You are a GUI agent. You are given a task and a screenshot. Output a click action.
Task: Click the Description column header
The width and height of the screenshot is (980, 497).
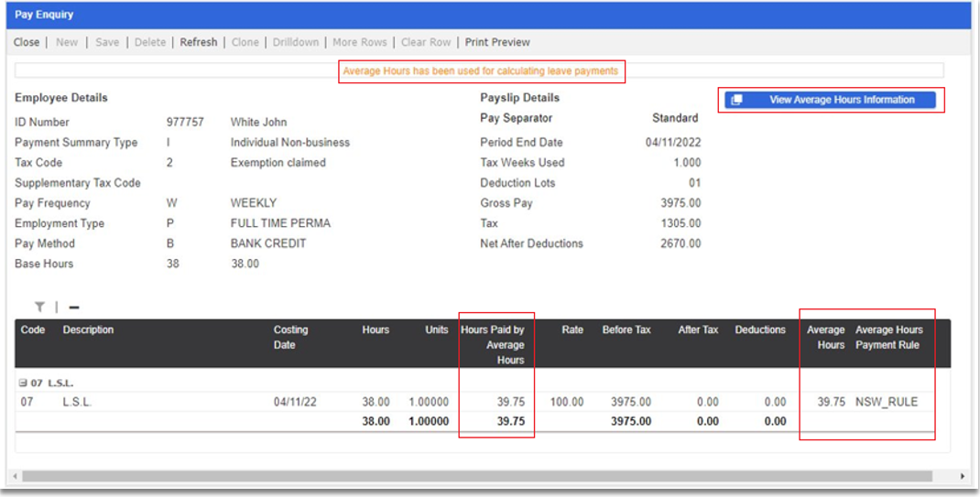click(x=88, y=330)
